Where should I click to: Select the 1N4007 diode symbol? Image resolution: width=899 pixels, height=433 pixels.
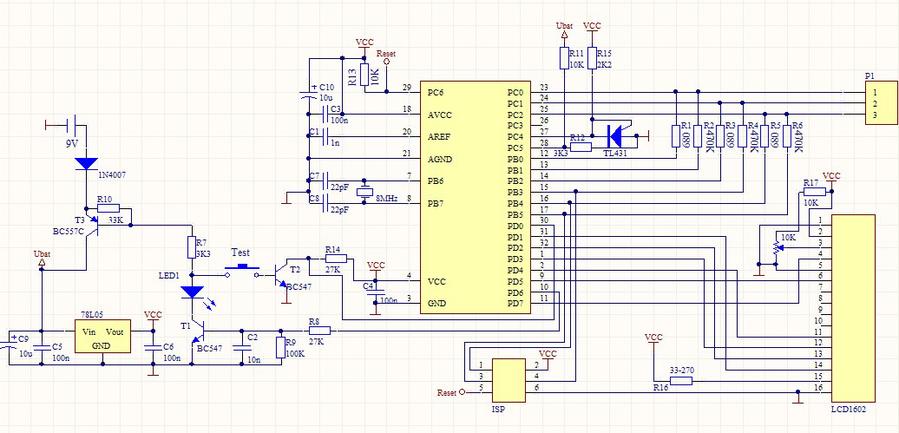click(x=86, y=162)
